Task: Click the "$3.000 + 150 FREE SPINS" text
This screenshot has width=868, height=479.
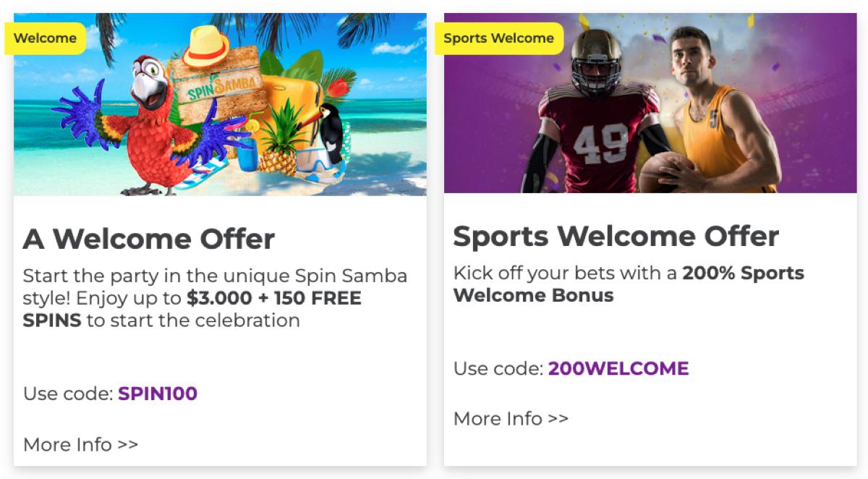Action: click(273, 298)
